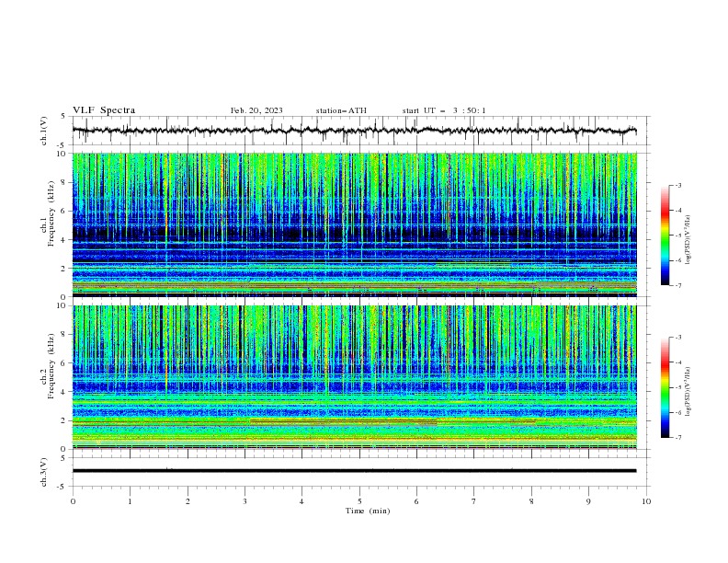The height and width of the screenshot is (563, 728).
Task: Click the ch.2 spectrogram panel
Action: (354, 377)
